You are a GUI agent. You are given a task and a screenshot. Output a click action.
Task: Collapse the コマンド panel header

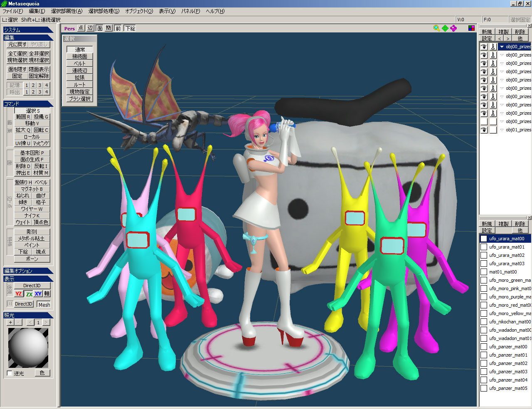pyautogui.click(x=28, y=103)
